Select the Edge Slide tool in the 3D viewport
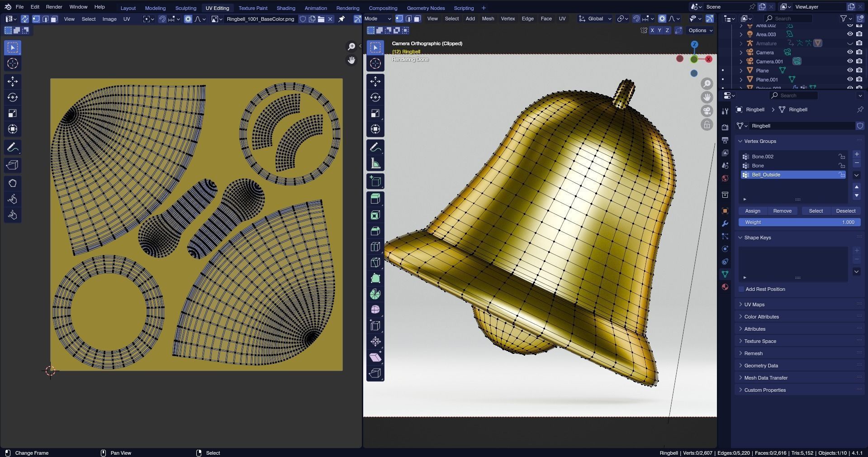868x457 pixels. pos(375,326)
